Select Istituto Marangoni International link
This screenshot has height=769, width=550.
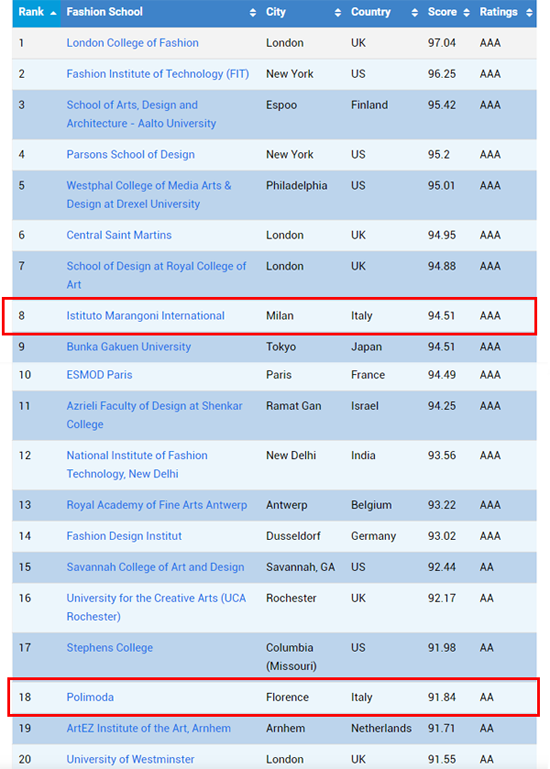tap(145, 315)
